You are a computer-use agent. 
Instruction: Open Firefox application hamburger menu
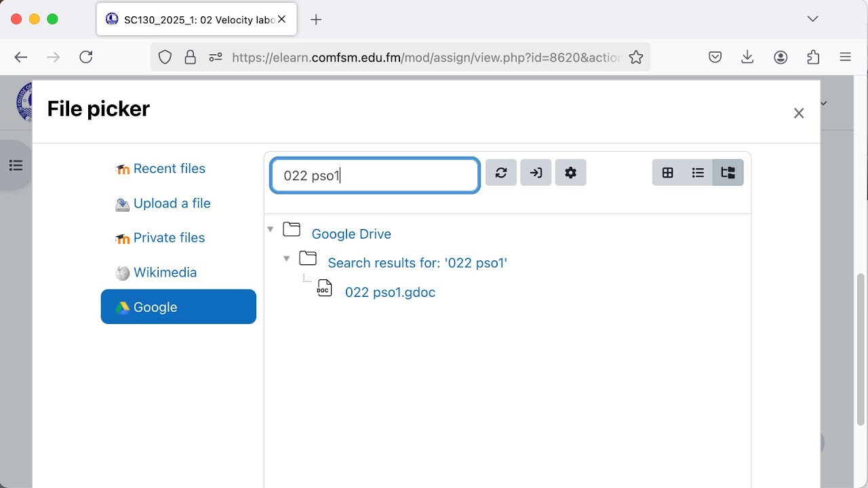coord(845,58)
